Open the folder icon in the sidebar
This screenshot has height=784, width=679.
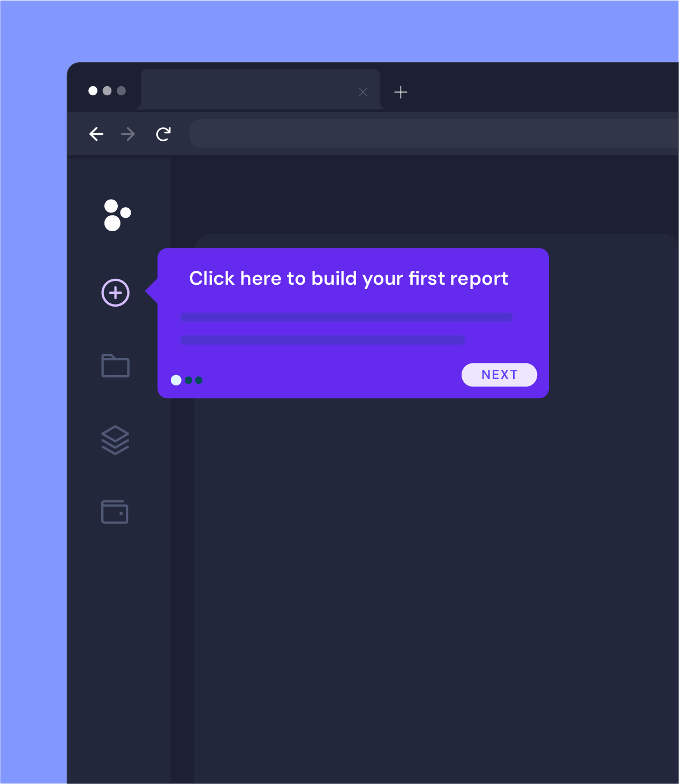click(116, 366)
